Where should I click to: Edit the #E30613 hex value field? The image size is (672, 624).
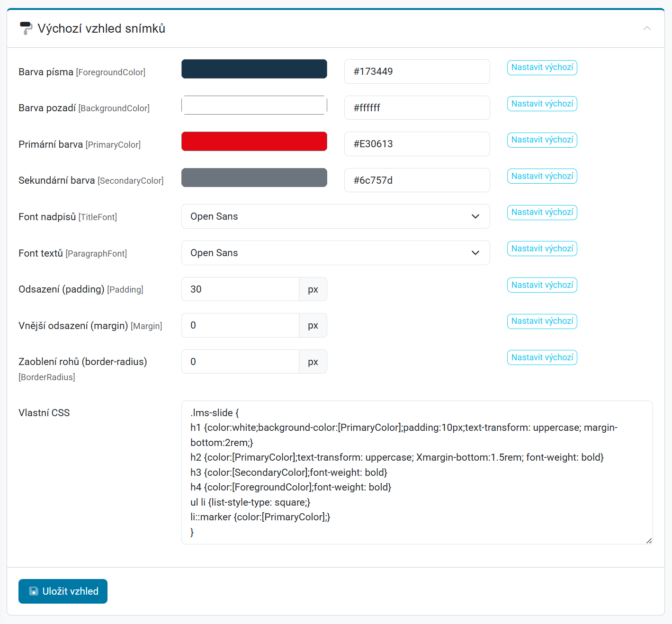(x=417, y=144)
